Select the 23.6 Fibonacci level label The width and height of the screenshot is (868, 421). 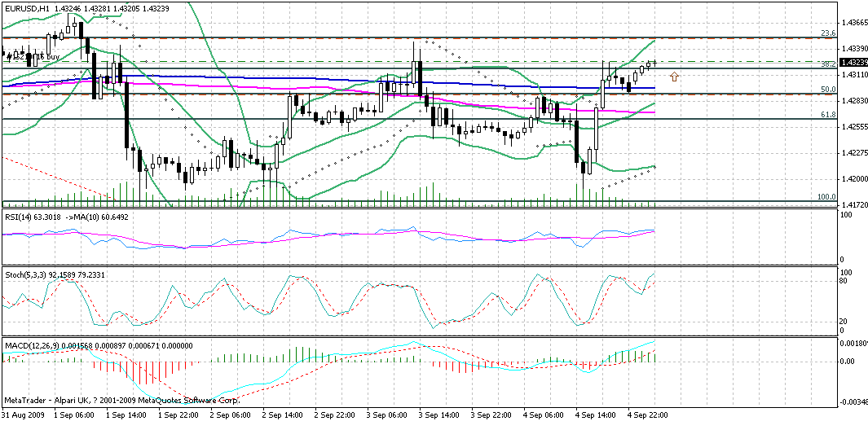tap(827, 33)
